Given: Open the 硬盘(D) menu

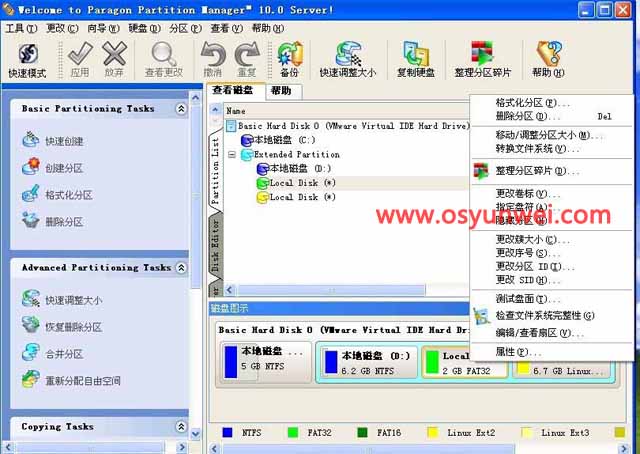Looking at the screenshot, I should [x=144, y=28].
